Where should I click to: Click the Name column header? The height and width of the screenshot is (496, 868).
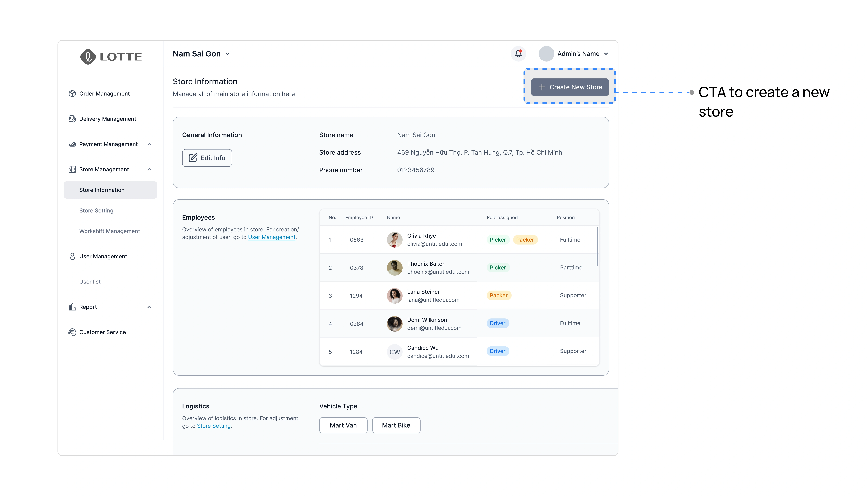coord(393,217)
